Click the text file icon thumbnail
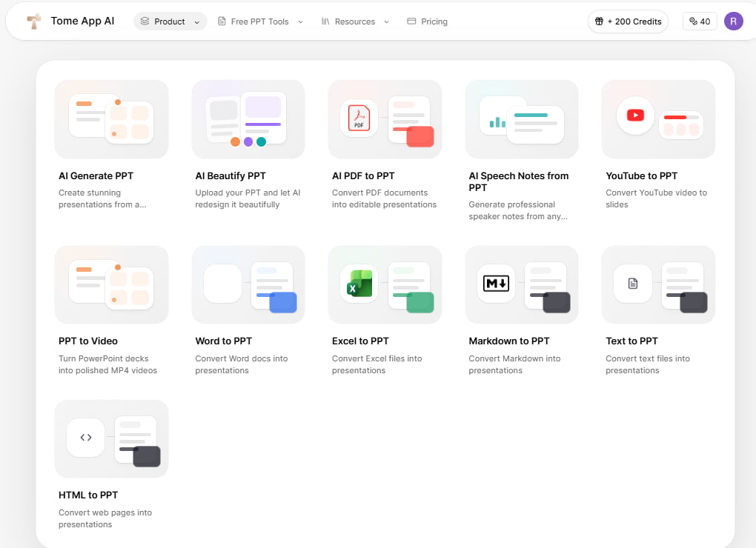Screen dimensions: 756x548 coord(633,284)
